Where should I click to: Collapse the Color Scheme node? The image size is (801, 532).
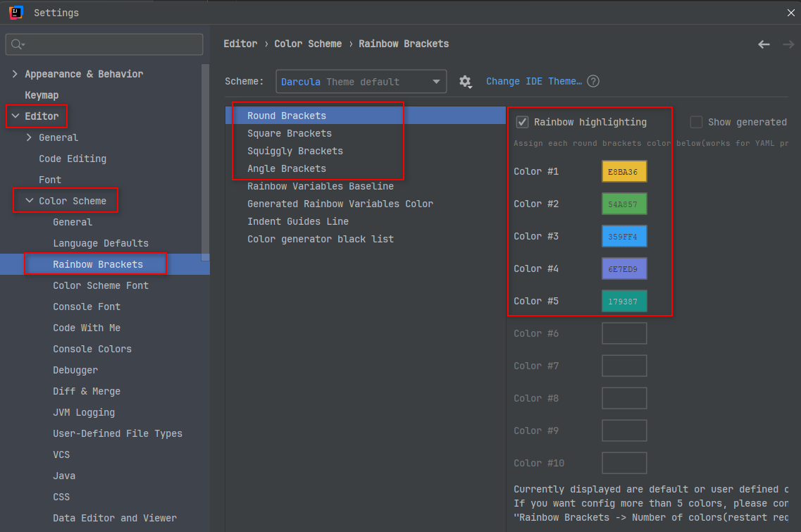pyautogui.click(x=29, y=201)
